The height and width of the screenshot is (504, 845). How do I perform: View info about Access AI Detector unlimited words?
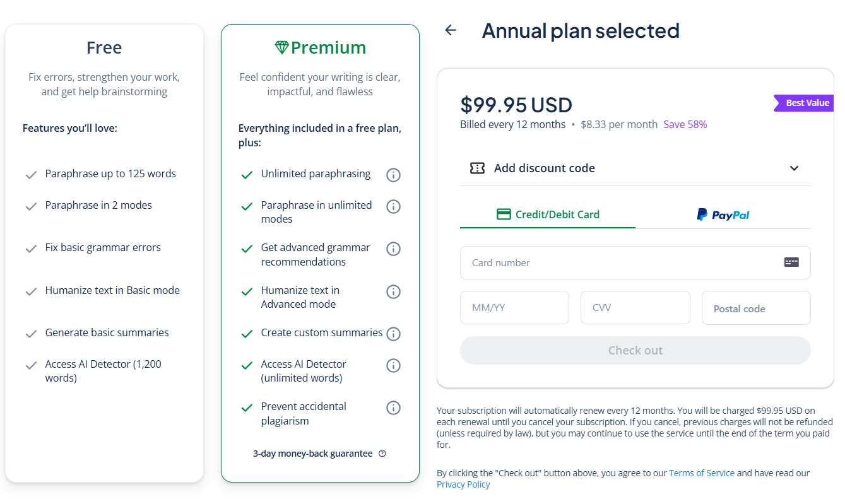[393, 365]
